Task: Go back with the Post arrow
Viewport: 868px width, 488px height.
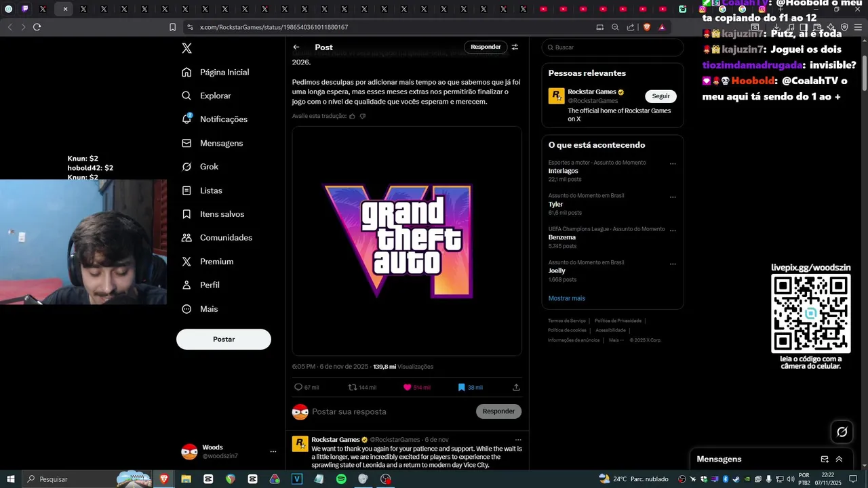Action: 296,47
